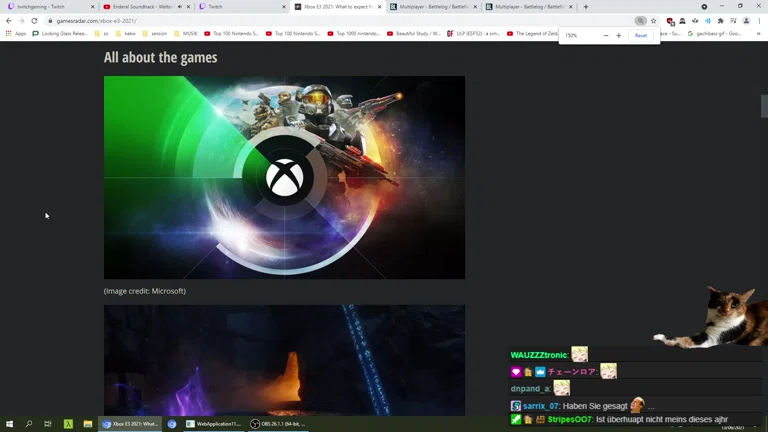Viewport: 768px width, 432px height.
Task: Open the Top 1000 nintendo bookmark
Action: [x=354, y=33]
